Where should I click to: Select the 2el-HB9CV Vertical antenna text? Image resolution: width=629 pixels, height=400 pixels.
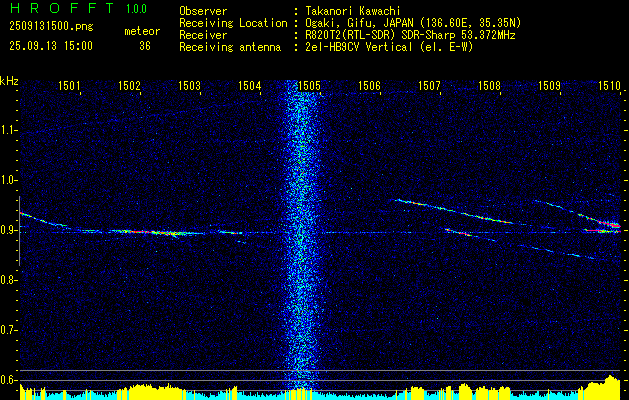click(388, 47)
